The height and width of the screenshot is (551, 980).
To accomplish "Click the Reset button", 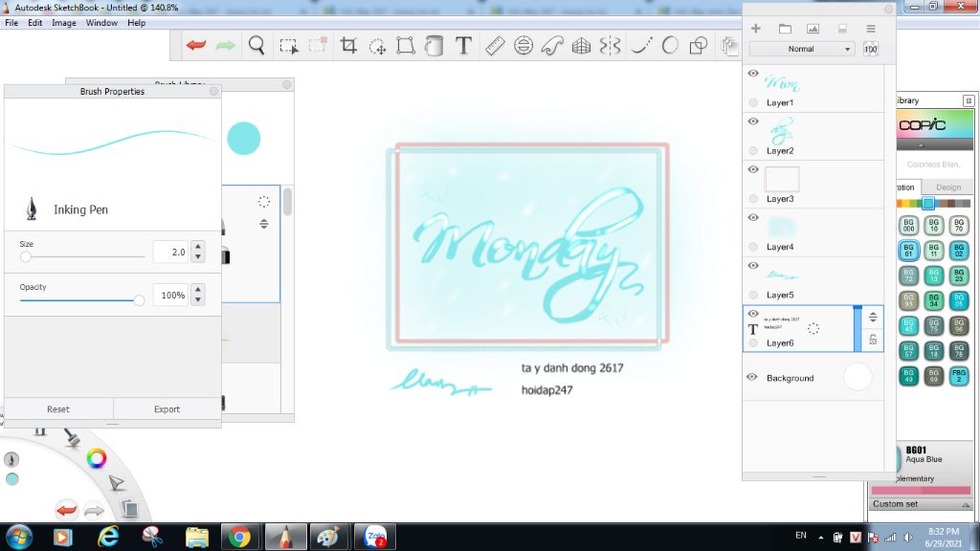I will pos(58,409).
